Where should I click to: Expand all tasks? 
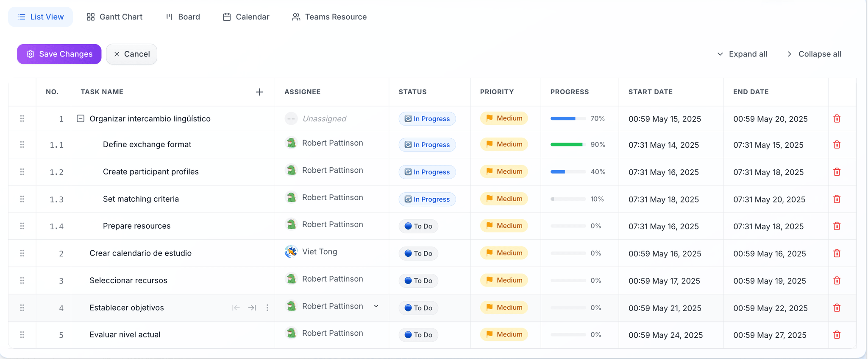pyautogui.click(x=742, y=54)
